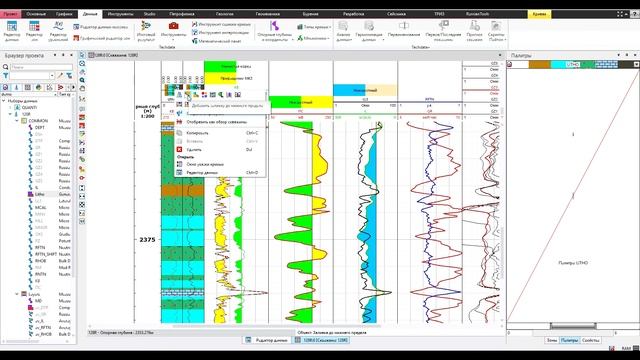Open the mathematical package tool
Viewport: 640px width, 360px height.
pyautogui.click(x=216, y=41)
